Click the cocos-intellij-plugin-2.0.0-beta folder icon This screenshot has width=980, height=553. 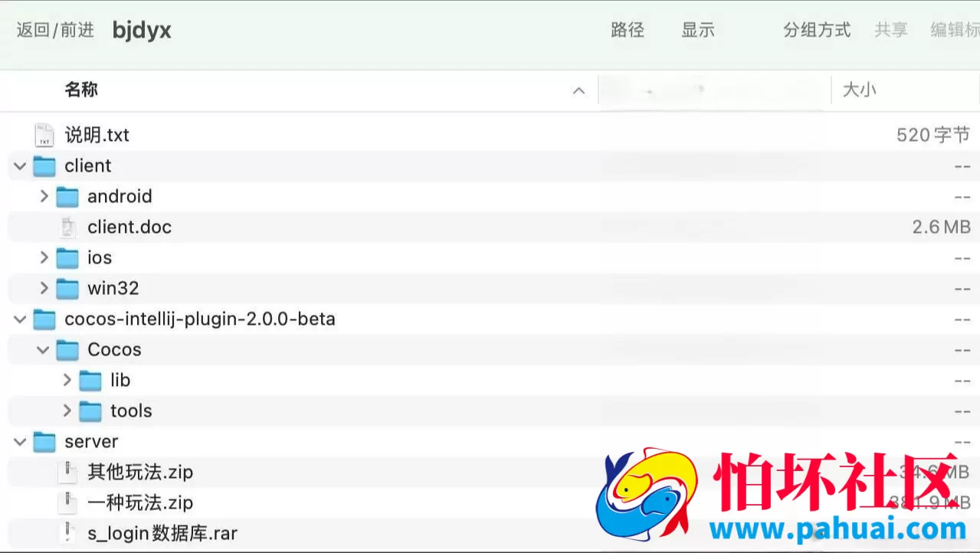point(44,319)
